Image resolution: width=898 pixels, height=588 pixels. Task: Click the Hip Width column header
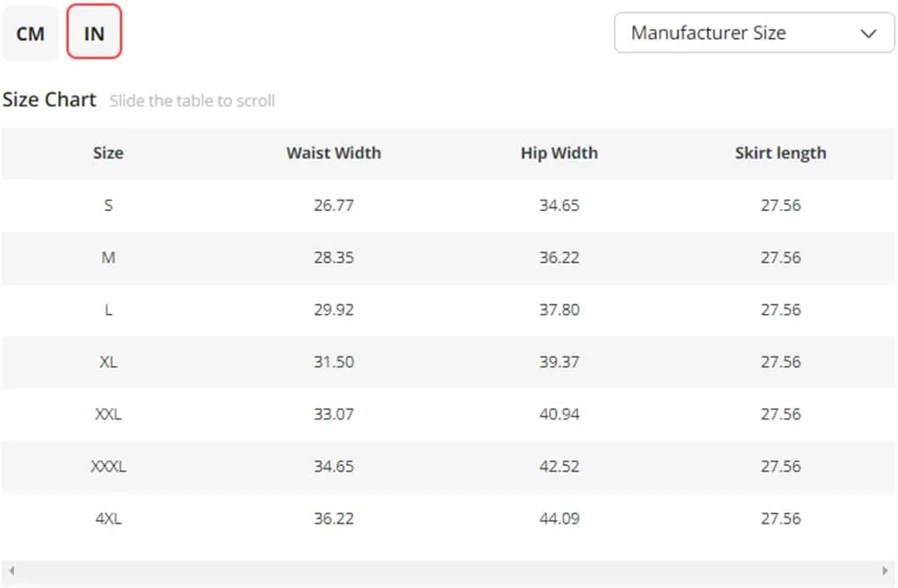click(x=559, y=153)
